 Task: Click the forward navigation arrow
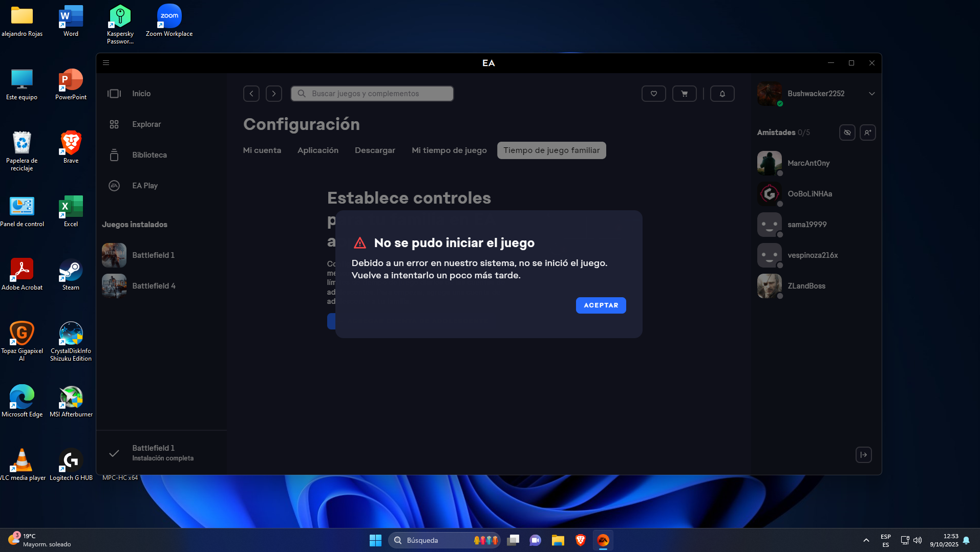(x=274, y=94)
